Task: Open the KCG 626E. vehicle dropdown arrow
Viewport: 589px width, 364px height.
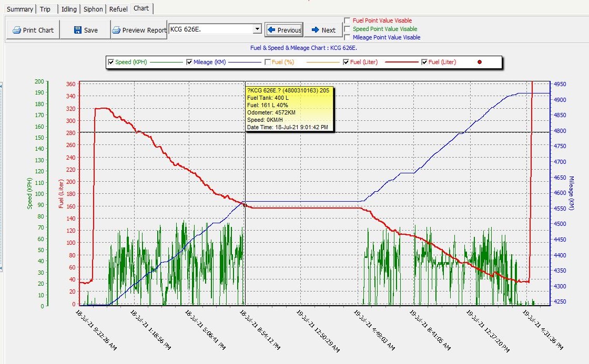Action: click(x=257, y=29)
